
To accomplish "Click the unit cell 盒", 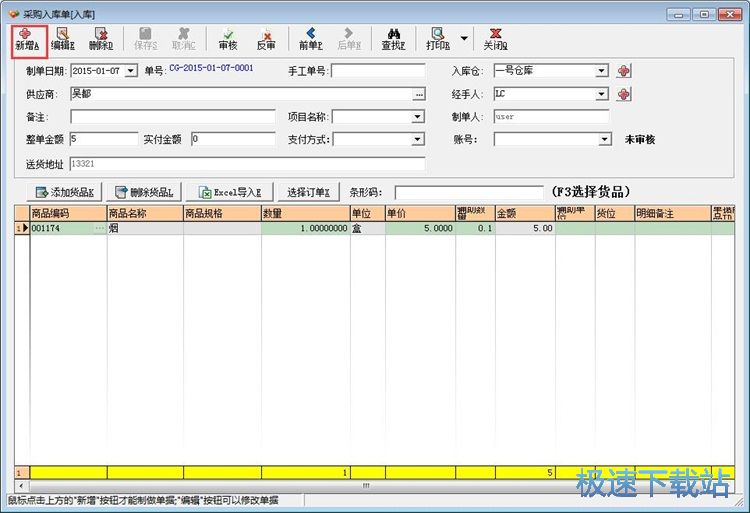I will (x=367, y=228).
